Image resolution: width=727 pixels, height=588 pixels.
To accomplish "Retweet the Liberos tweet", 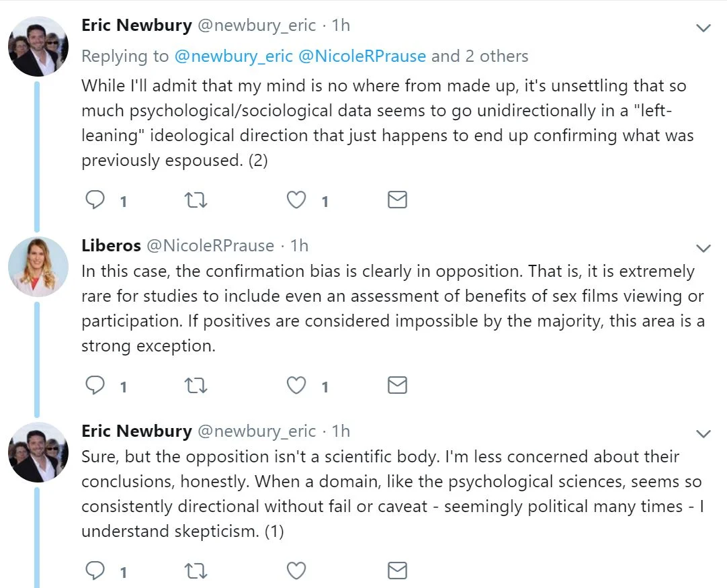I will [196, 386].
